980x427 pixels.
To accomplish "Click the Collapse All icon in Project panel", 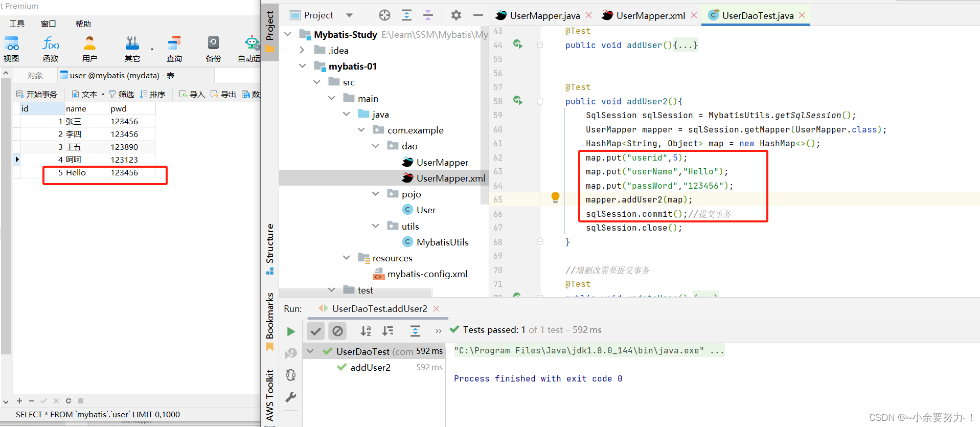I will [x=428, y=15].
